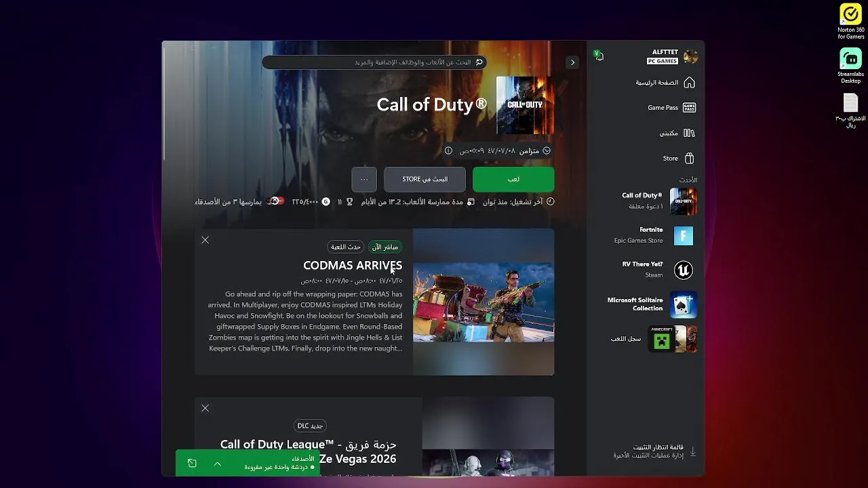Dismiss the CODMAS ARRIVES card
This screenshot has height=488, width=868.
205,240
